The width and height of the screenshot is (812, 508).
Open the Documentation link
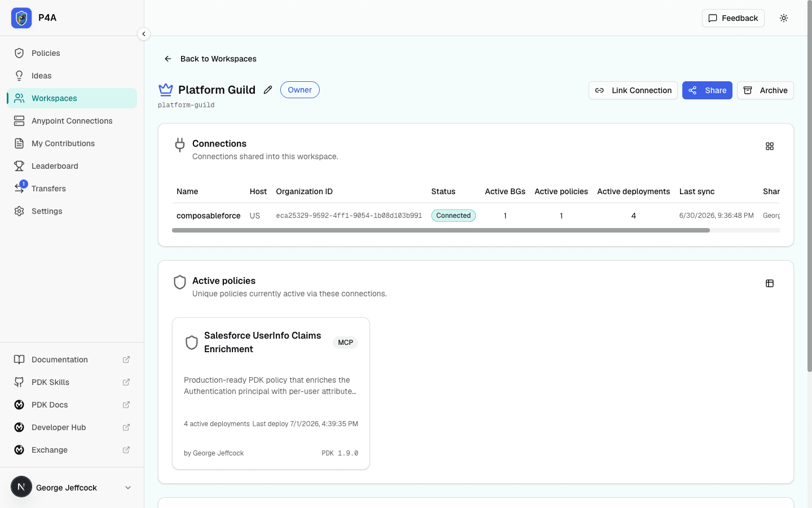pos(72,360)
